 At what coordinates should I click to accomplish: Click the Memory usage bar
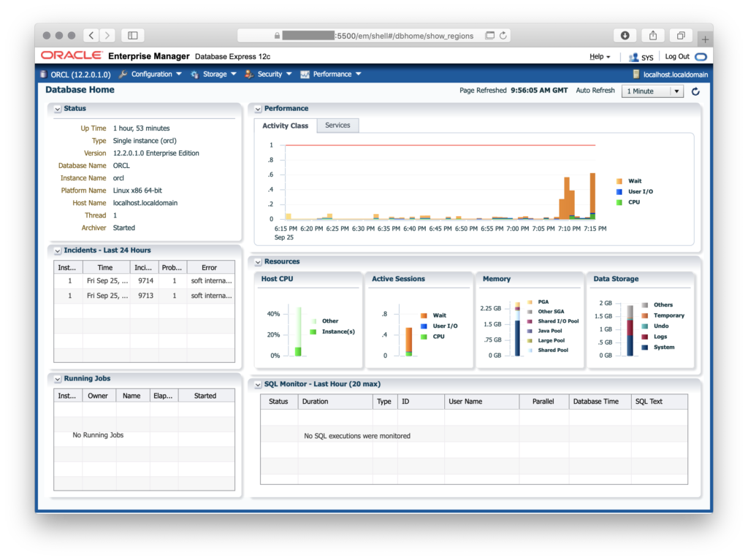click(518, 329)
